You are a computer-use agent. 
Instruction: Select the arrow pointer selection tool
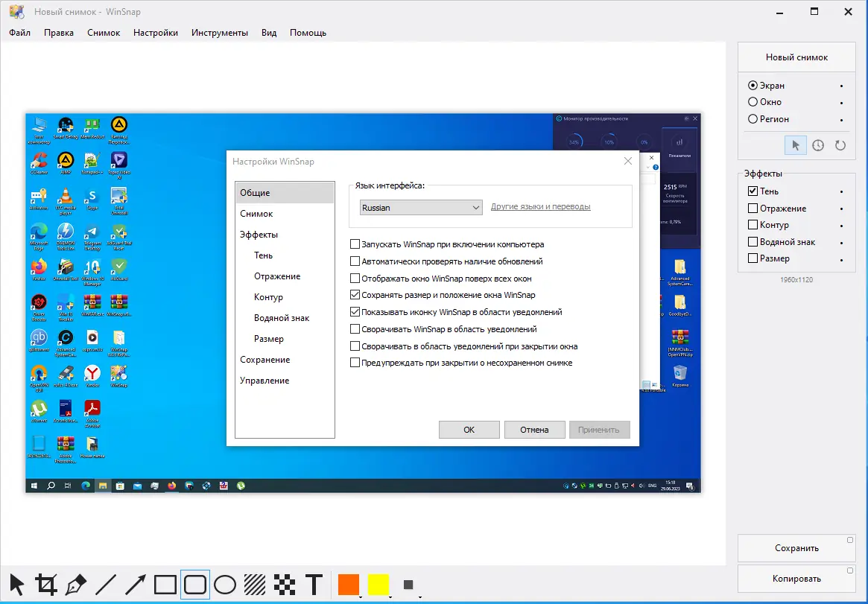[16, 584]
